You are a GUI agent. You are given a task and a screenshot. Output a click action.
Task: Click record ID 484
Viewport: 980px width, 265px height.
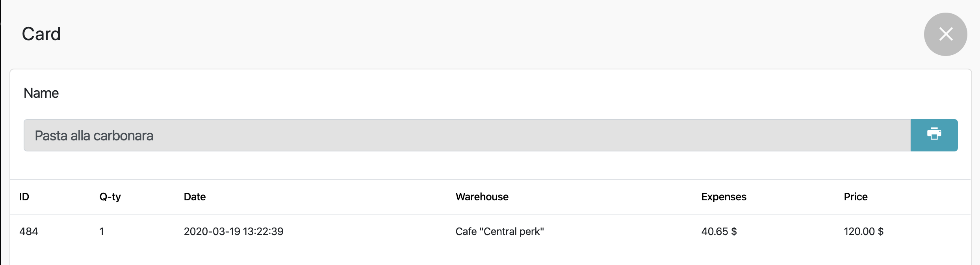click(x=29, y=231)
